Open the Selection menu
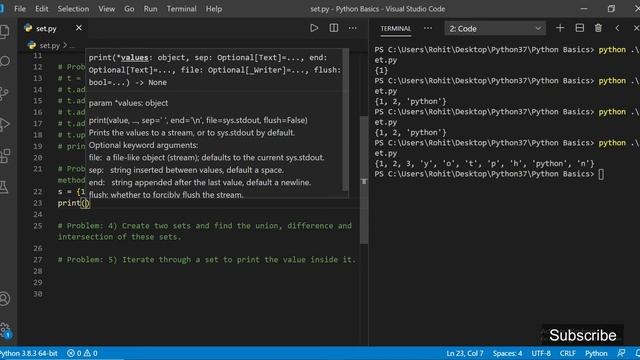640x360 pixels. [73, 9]
